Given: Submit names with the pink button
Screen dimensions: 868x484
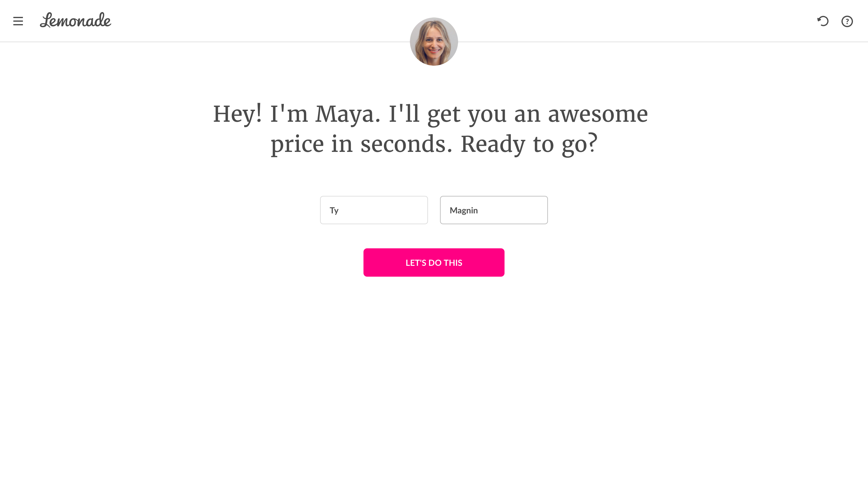Looking at the screenshot, I should coord(434,262).
